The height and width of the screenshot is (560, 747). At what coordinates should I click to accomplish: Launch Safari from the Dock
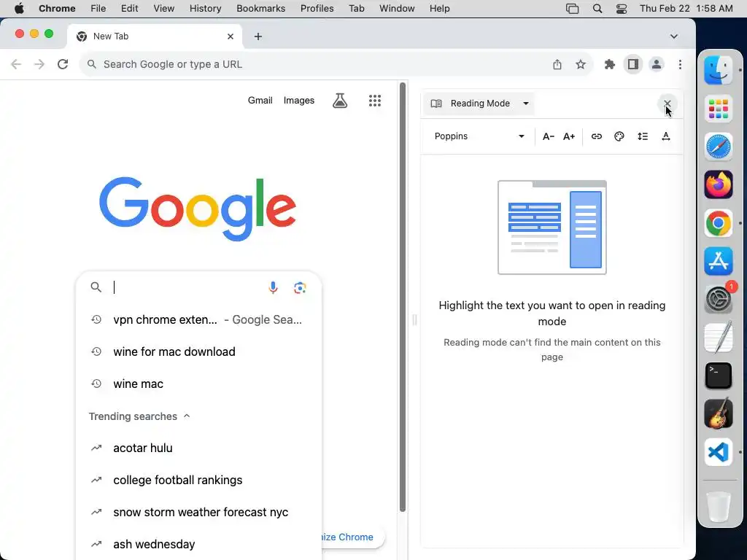(719, 147)
